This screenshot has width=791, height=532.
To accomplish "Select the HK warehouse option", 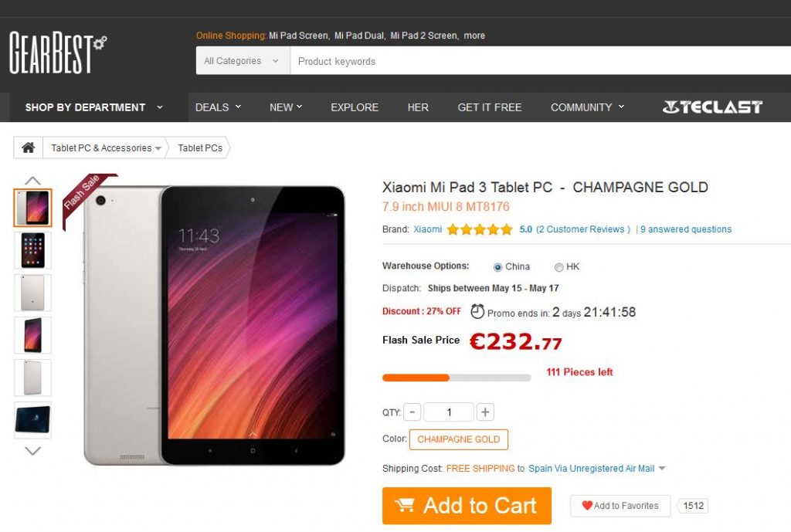I will 559,267.
